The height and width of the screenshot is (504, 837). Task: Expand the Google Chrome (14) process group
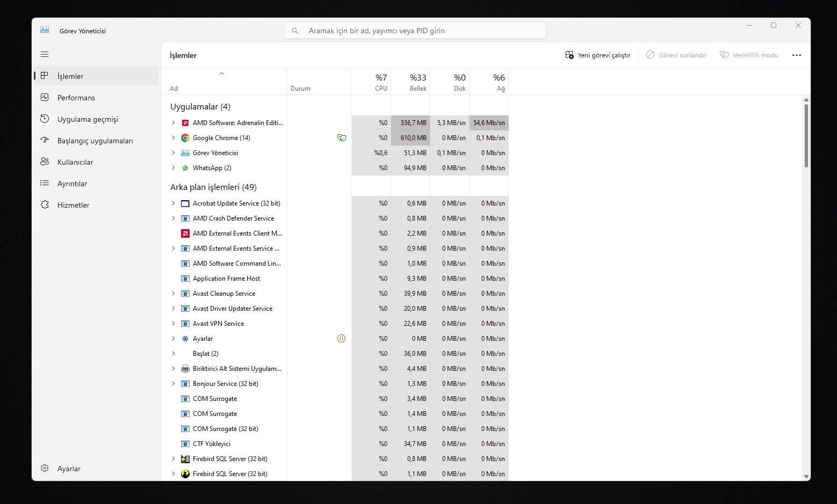pos(173,138)
